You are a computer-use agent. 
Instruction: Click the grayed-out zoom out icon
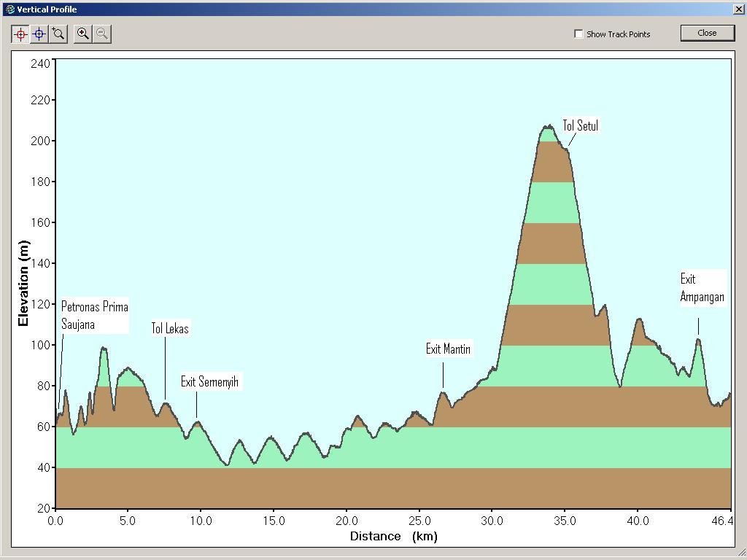coord(102,34)
